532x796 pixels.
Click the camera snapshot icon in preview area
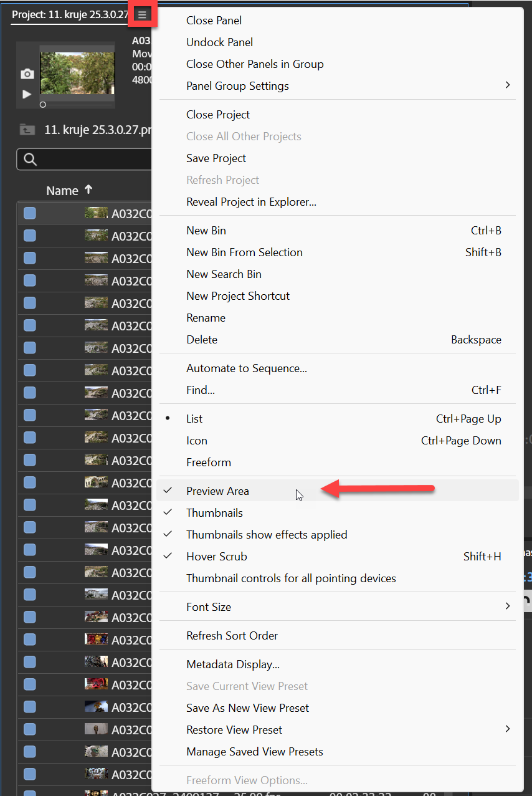pos(27,74)
